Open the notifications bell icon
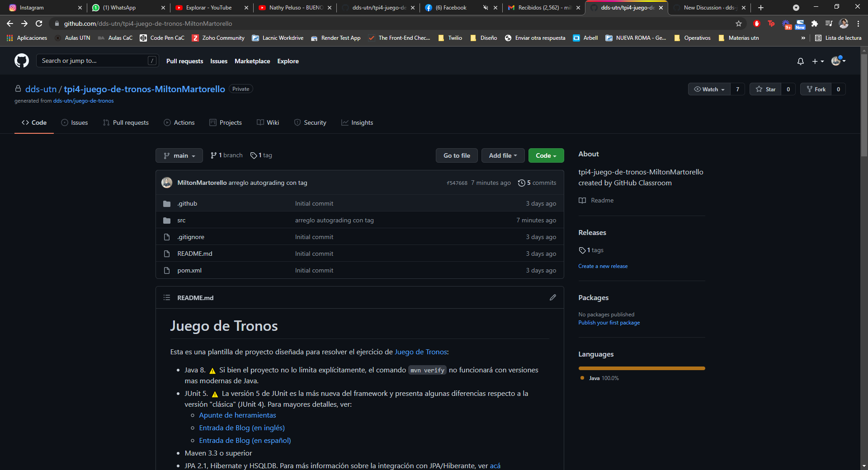This screenshot has width=868, height=470. [801, 61]
